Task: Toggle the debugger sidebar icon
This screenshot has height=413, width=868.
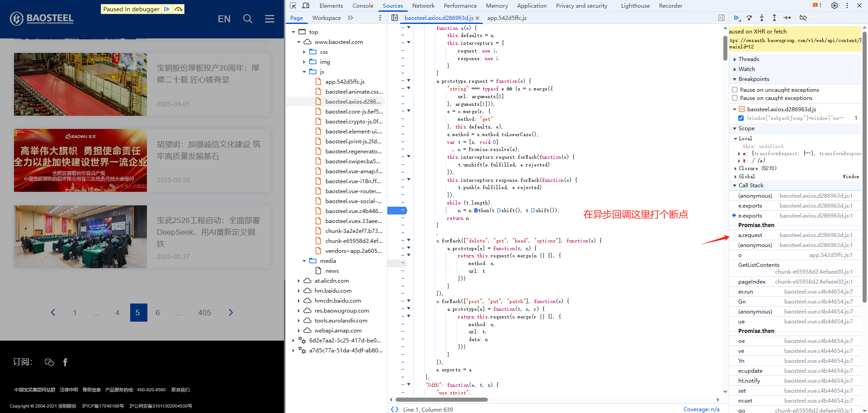Action: coord(721,18)
